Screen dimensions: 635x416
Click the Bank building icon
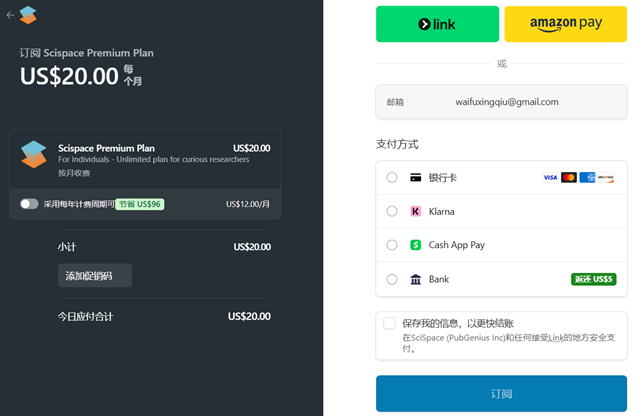click(416, 279)
